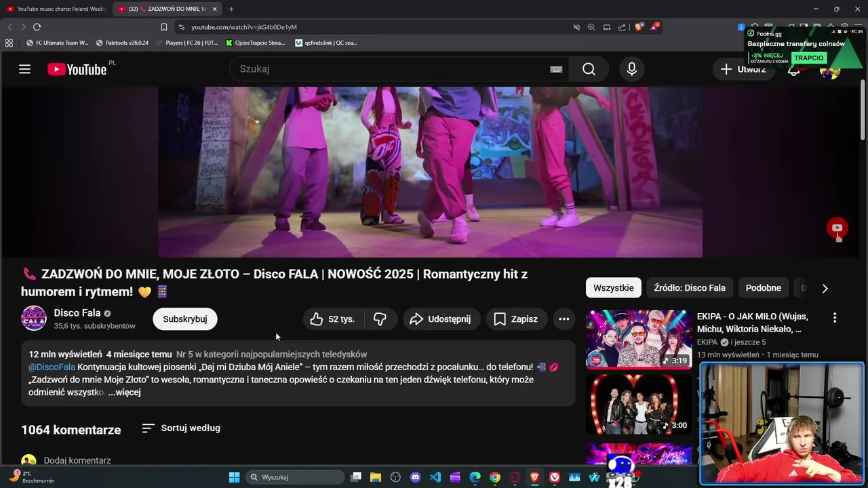Image resolution: width=868 pixels, height=488 pixels.
Task: Dislike the video with thumbs-down
Action: 380,319
